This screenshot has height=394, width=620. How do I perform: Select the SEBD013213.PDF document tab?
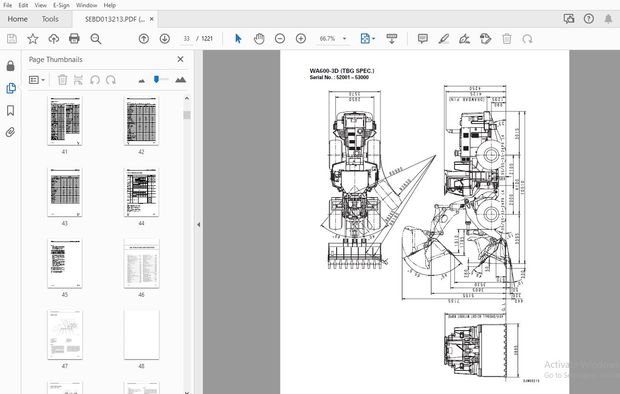pyautogui.click(x=115, y=19)
